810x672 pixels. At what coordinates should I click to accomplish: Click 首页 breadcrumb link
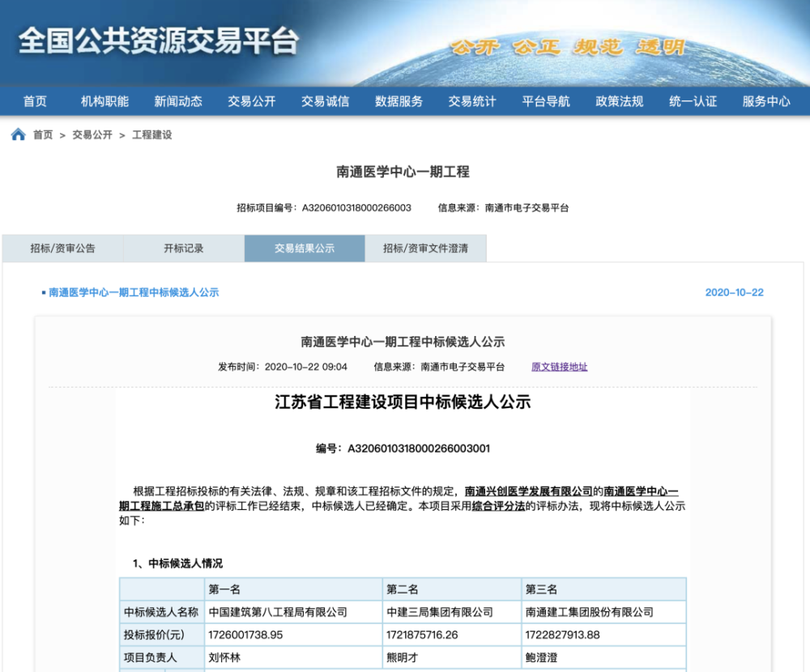click(x=43, y=135)
